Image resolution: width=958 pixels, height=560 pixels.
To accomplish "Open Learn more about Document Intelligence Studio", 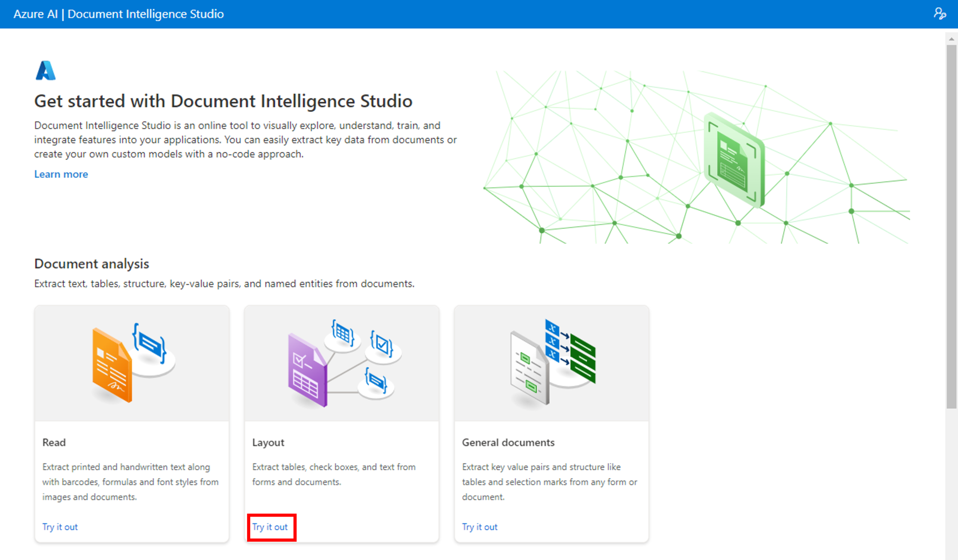I will tap(60, 174).
